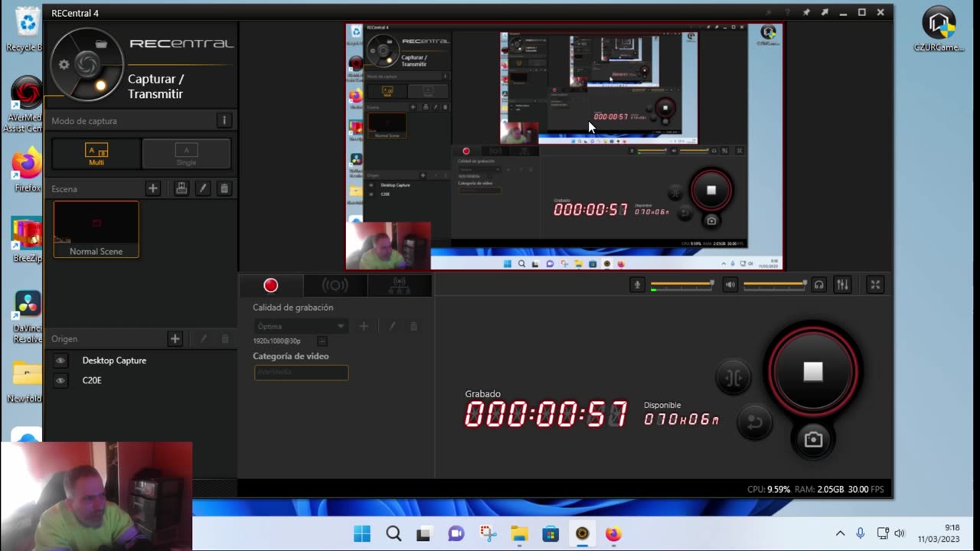980x551 pixels.
Task: Open File Explorer from the taskbar
Action: pos(519,533)
